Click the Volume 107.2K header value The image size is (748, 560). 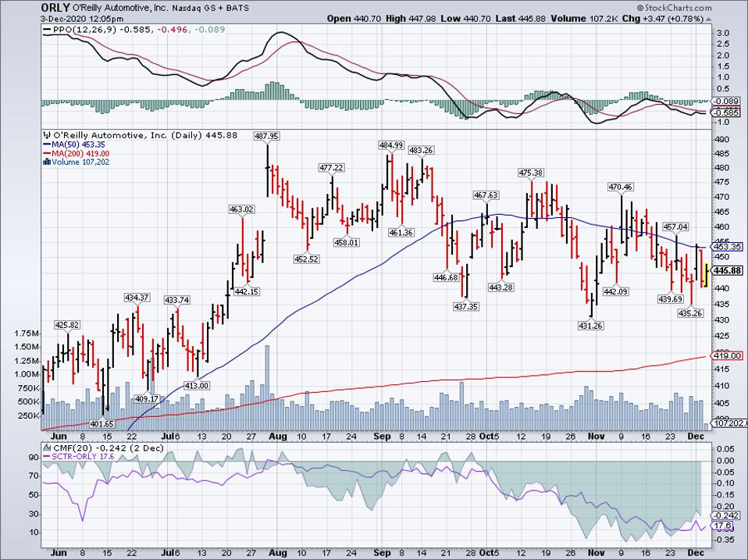tap(585, 19)
